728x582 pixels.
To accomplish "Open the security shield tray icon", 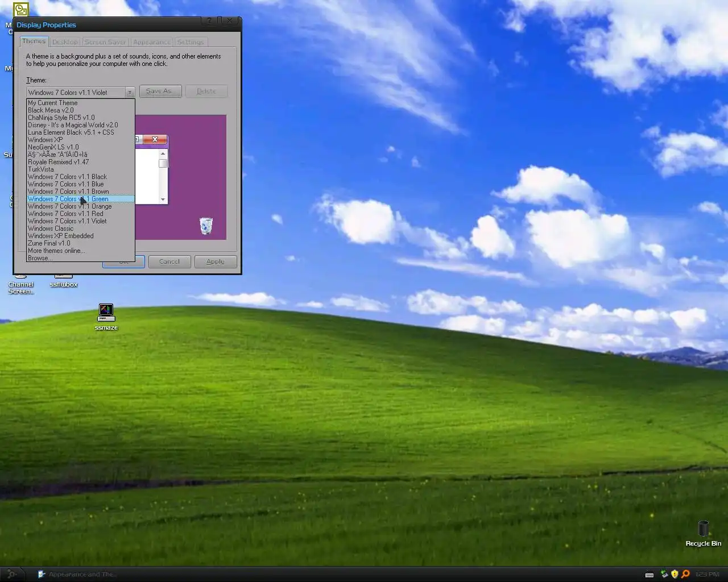I will point(675,574).
